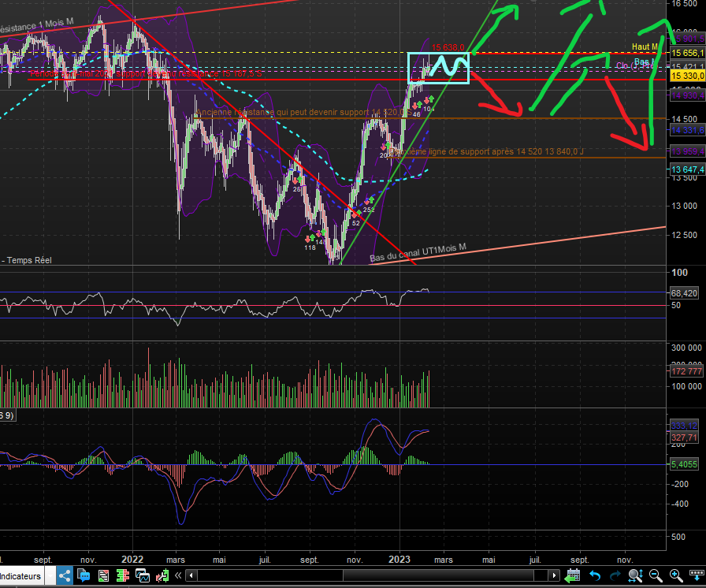Click the 15 638,0 red price annotation

(448, 47)
